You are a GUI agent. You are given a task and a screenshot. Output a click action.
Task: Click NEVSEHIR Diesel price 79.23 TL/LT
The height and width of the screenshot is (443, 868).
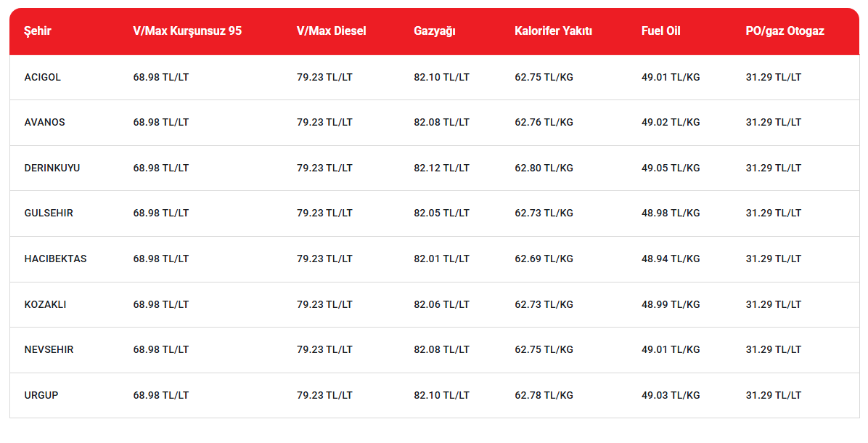pos(324,349)
